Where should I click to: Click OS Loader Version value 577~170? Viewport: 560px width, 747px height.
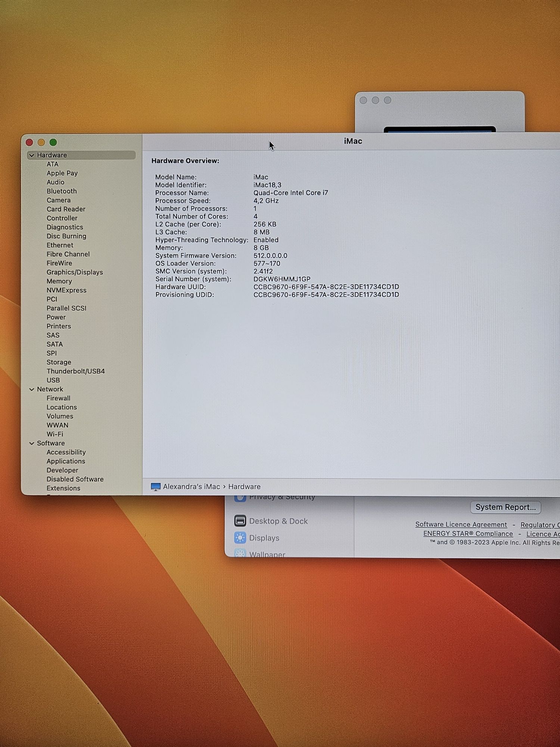point(267,263)
